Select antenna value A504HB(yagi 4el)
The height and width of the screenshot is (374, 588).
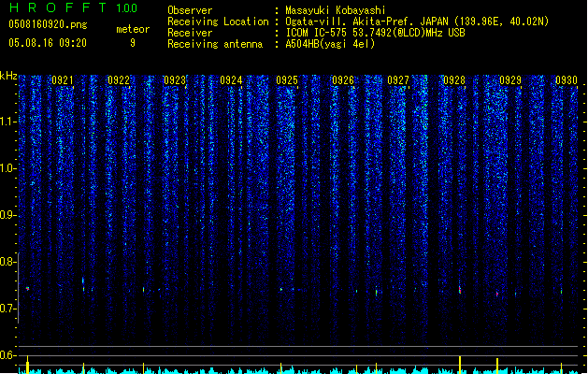point(330,44)
